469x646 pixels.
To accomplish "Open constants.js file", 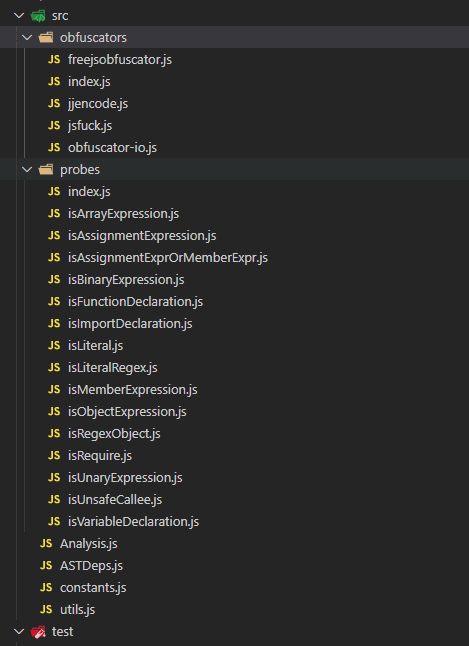I will click(x=93, y=587).
